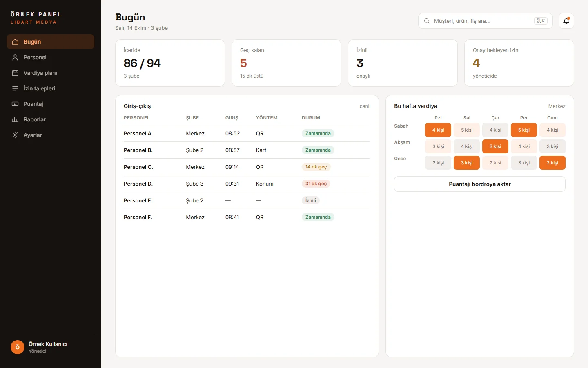
Task: Click the 31 dk geç status badge
Action: point(316,184)
